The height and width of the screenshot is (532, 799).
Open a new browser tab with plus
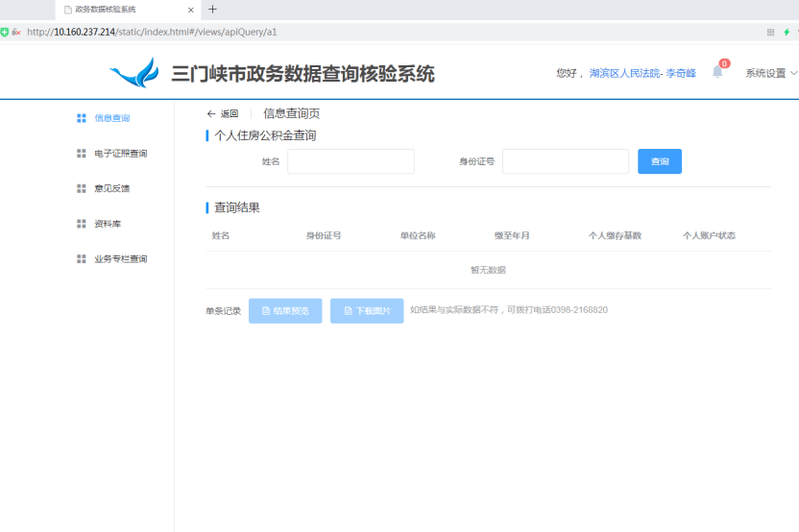tap(212, 10)
